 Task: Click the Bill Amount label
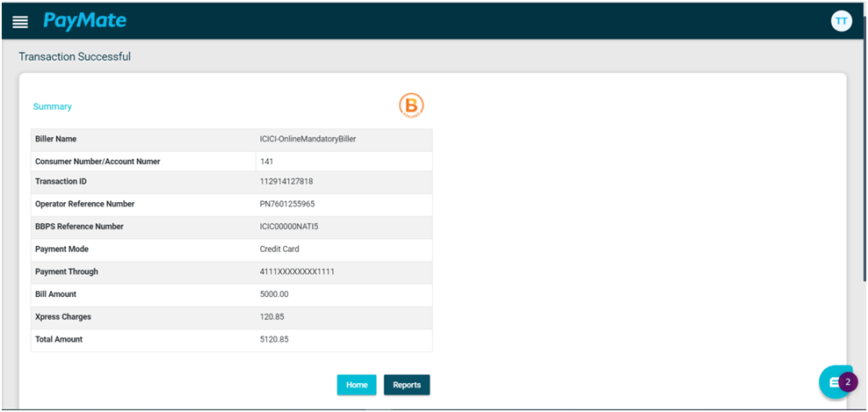click(55, 294)
